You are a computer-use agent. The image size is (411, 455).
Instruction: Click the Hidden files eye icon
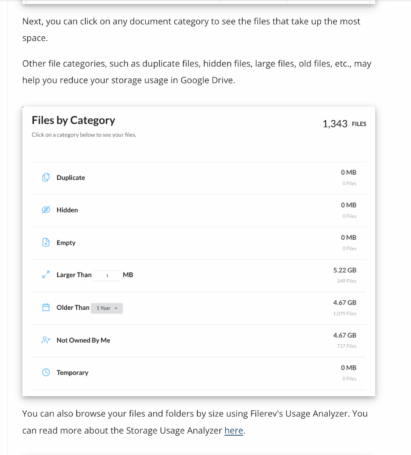click(x=46, y=210)
